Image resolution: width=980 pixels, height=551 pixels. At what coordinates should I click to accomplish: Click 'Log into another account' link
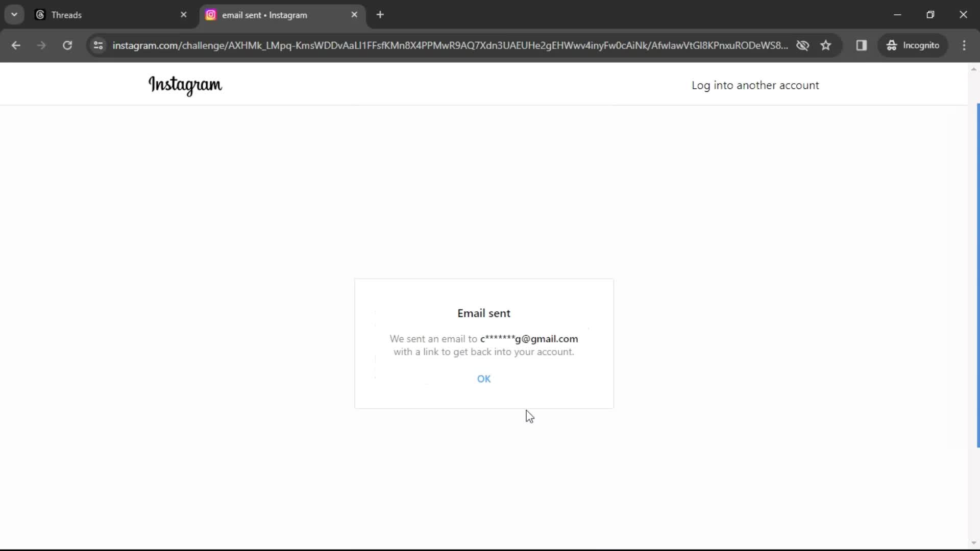755,85
